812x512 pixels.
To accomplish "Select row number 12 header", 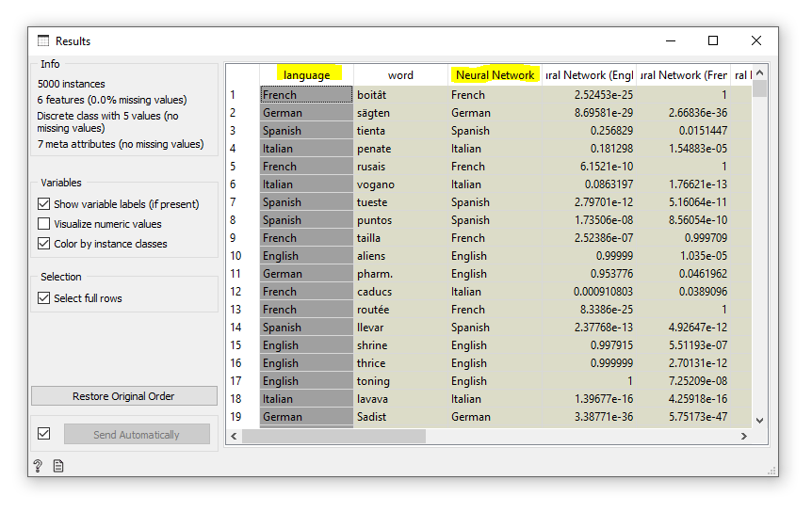I will 243,292.
